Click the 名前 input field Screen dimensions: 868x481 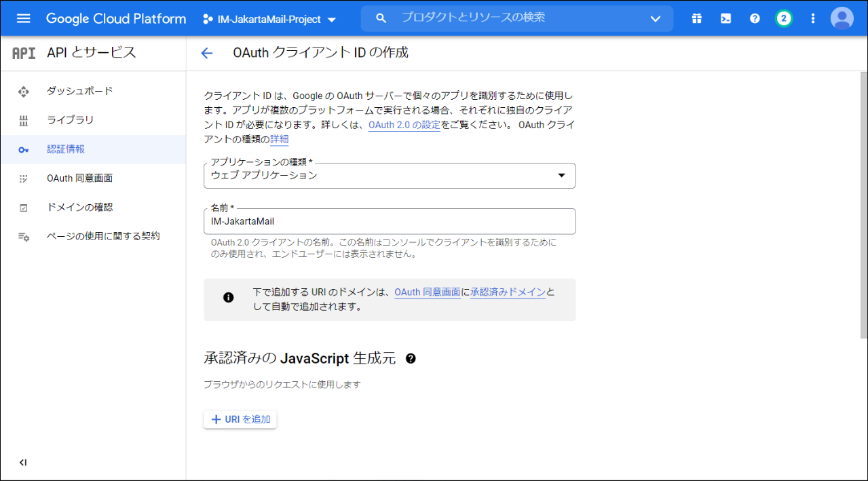[x=390, y=221]
